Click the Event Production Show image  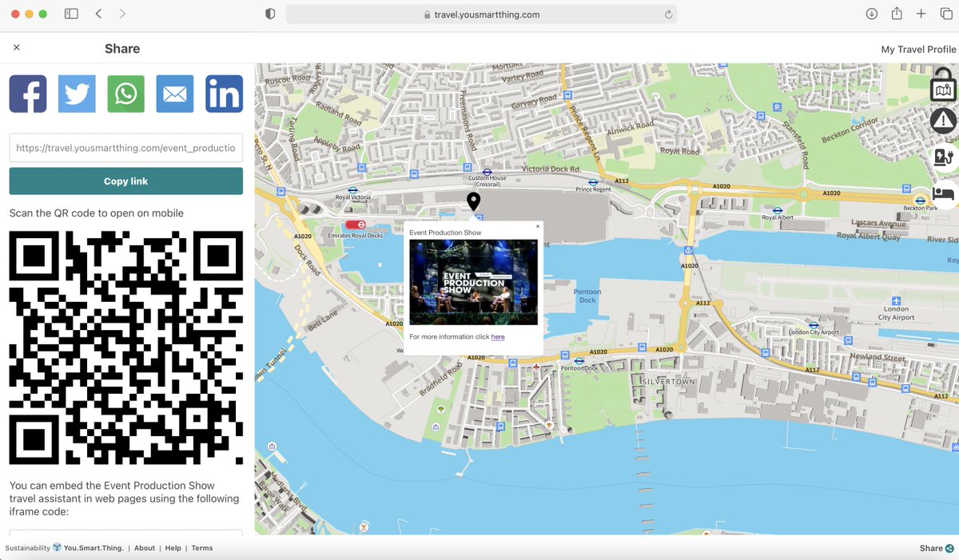click(x=473, y=282)
